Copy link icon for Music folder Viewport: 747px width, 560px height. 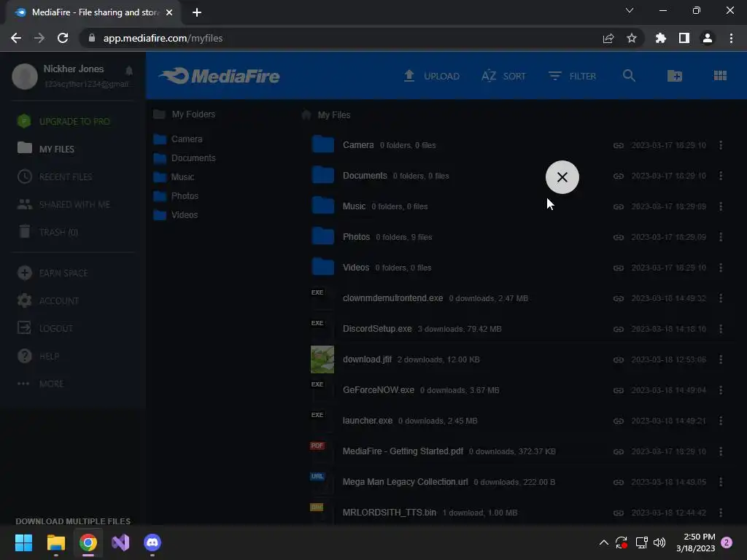pos(619,206)
